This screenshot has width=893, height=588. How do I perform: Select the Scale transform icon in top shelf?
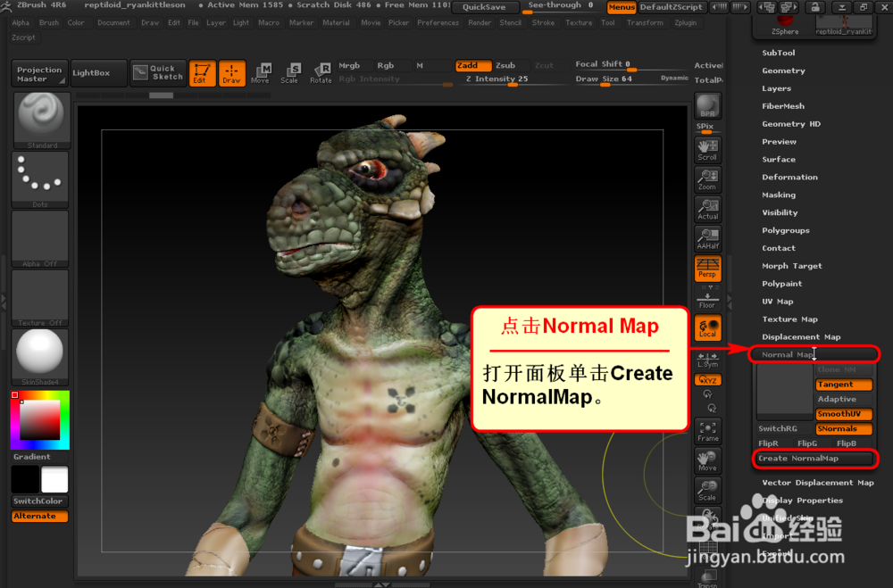coord(290,73)
